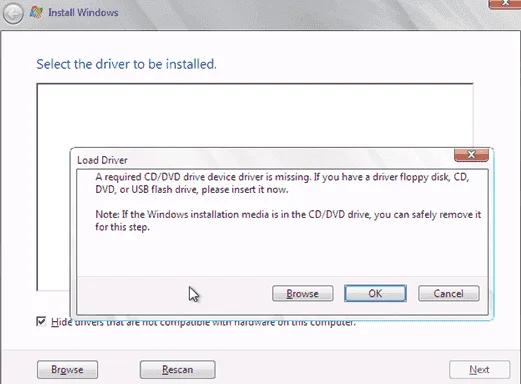
Task: Click Browse button at bottom of installer
Action: [67, 370]
